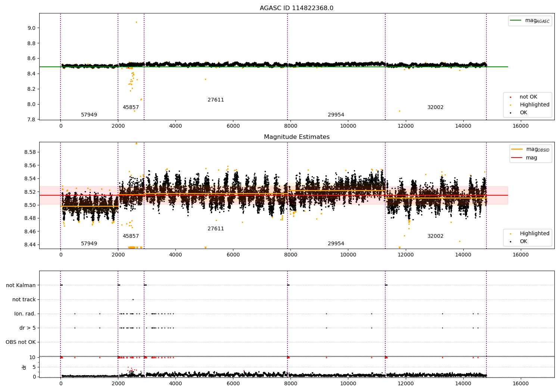Click the 9.0 y-axis tick of top plot
This screenshot has width=560, height=392.
point(31,28)
